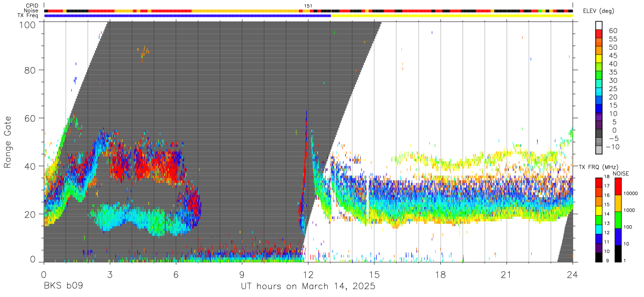Click the 3 tick on UT hours axis
This screenshot has height=297, width=644.
[x=110, y=274]
